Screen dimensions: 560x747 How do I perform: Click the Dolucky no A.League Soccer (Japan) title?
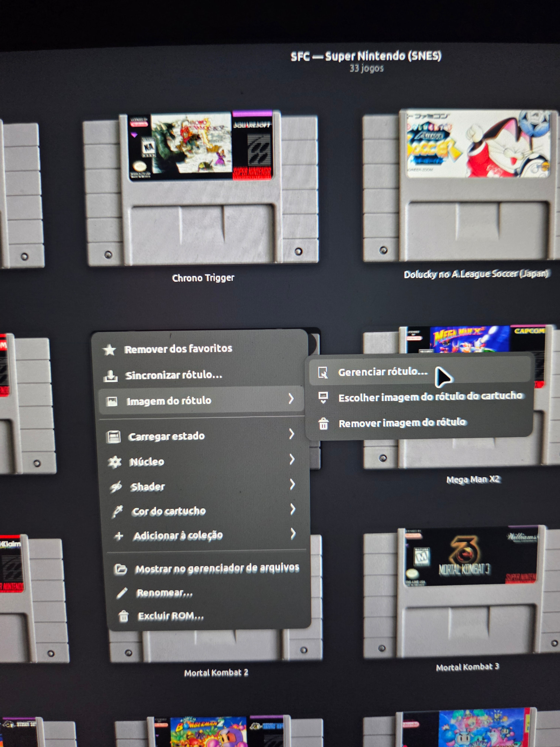point(477,274)
